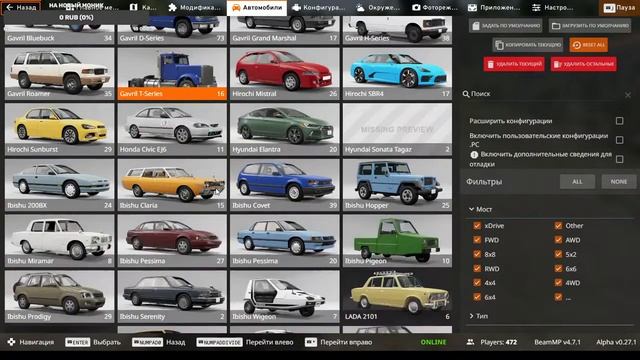Go back with the Назад arrow button
Screen dimensions: 640x360
[x=20, y=7]
